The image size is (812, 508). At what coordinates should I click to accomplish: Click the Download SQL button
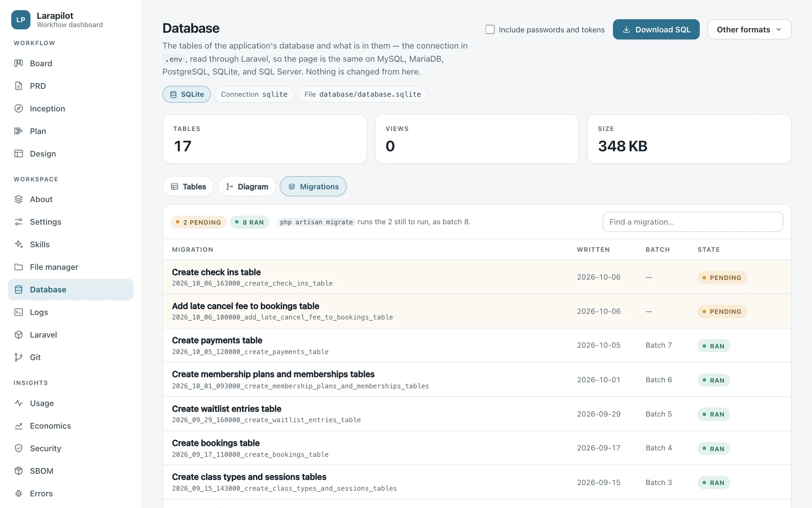tap(656, 29)
